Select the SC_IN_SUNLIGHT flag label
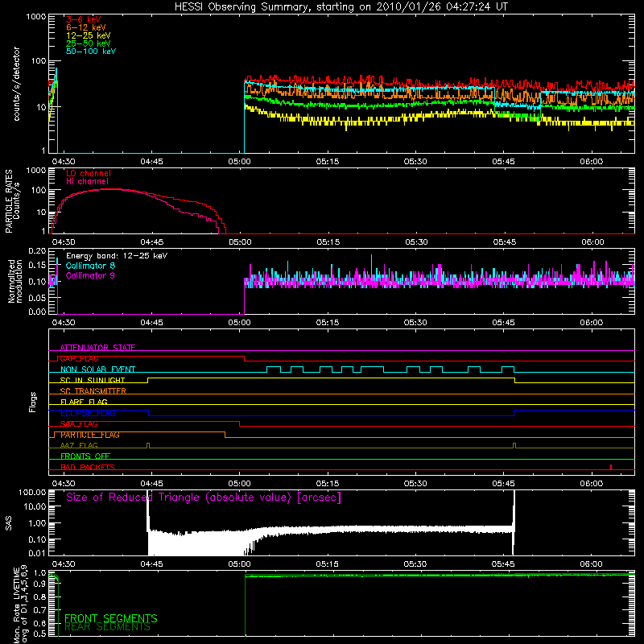This screenshot has height=644, width=644. click(93, 380)
